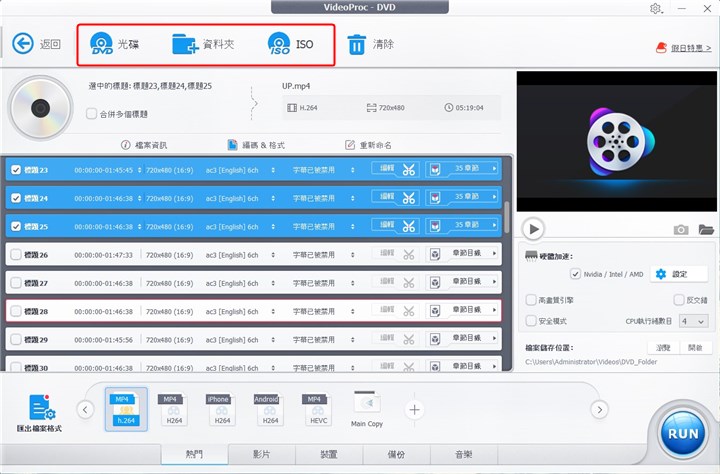
Task: Open output folder icon under the preview
Action: click(x=706, y=229)
